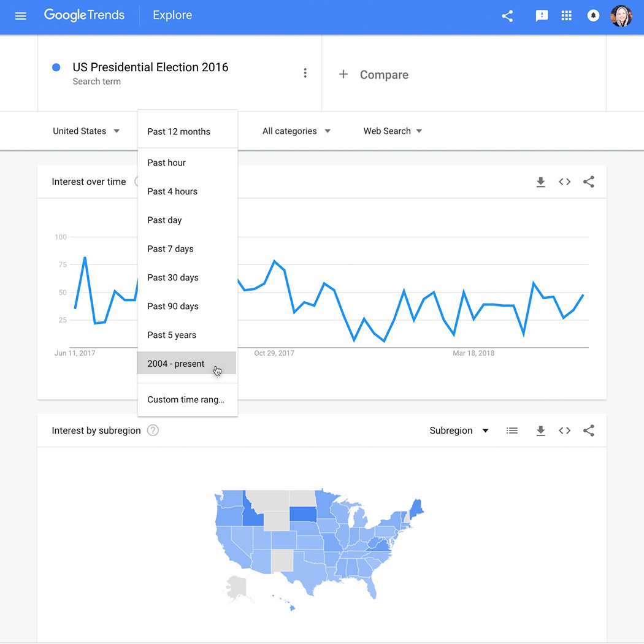644x644 pixels.
Task: Open the hamburger main menu
Action: point(20,16)
